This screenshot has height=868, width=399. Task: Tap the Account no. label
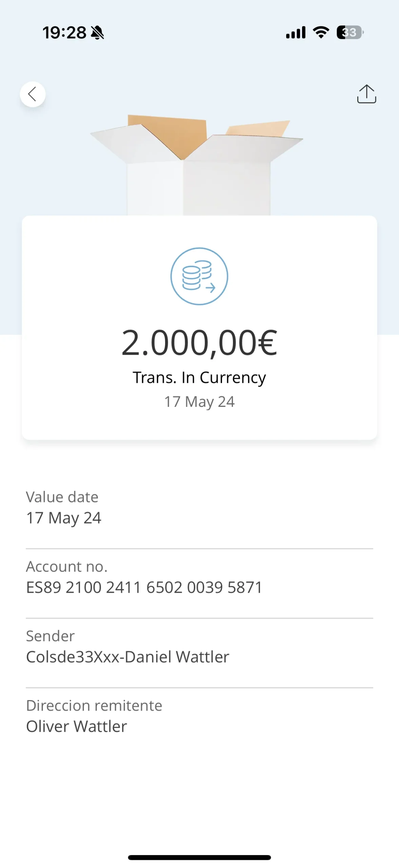tap(67, 567)
